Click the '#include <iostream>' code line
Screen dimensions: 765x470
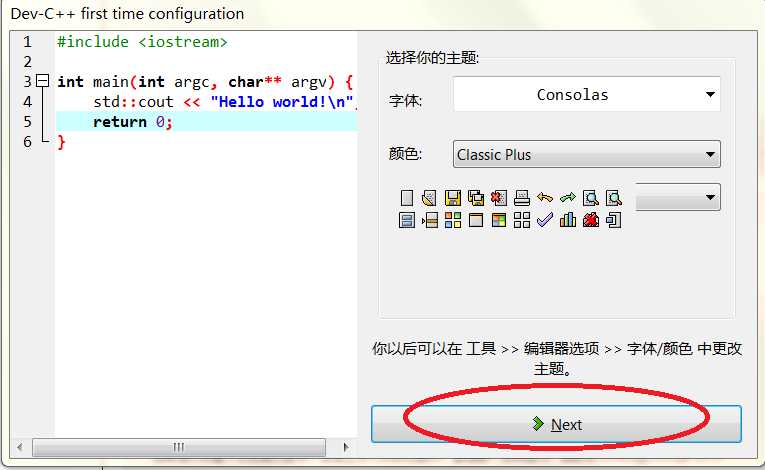click(142, 42)
